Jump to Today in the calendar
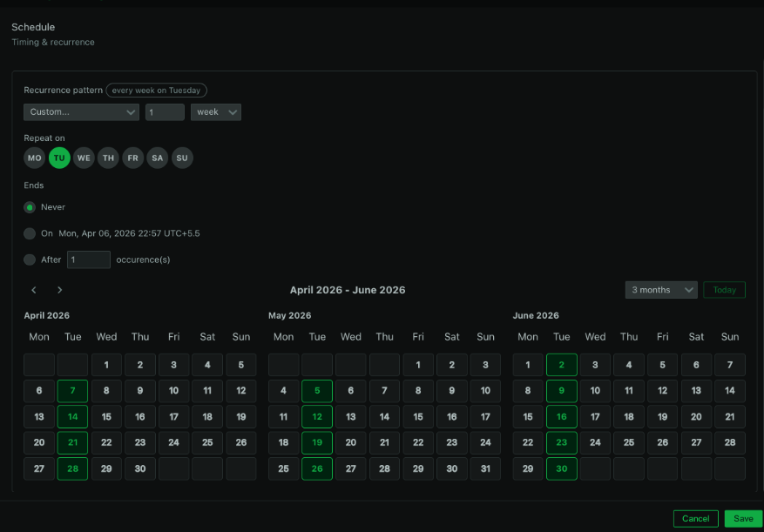This screenshot has height=532, width=764. coord(724,289)
